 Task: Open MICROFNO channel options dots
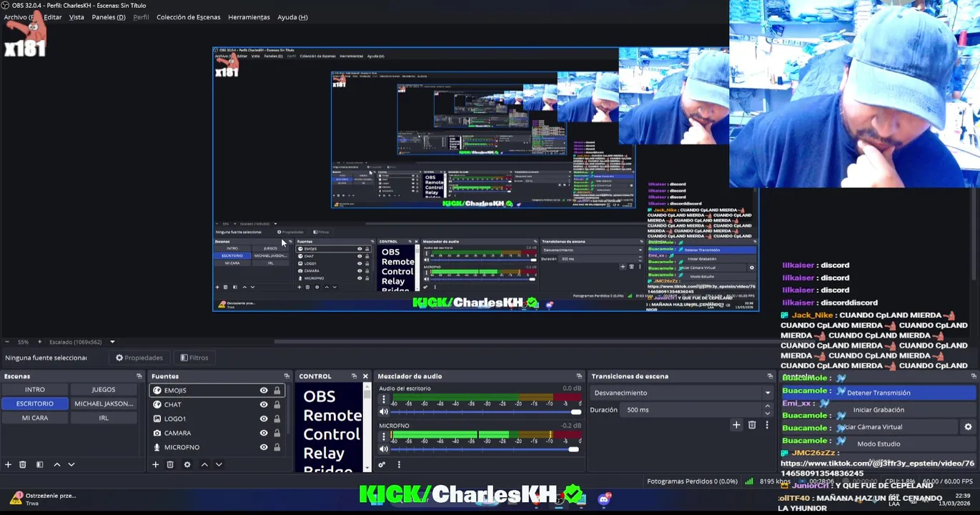coord(384,437)
